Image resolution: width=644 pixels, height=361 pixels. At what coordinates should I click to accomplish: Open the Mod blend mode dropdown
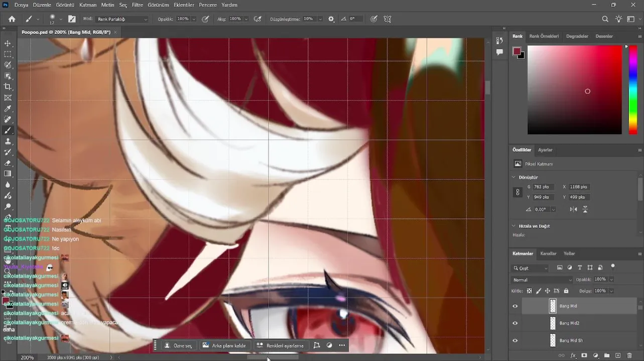pyautogui.click(x=122, y=19)
